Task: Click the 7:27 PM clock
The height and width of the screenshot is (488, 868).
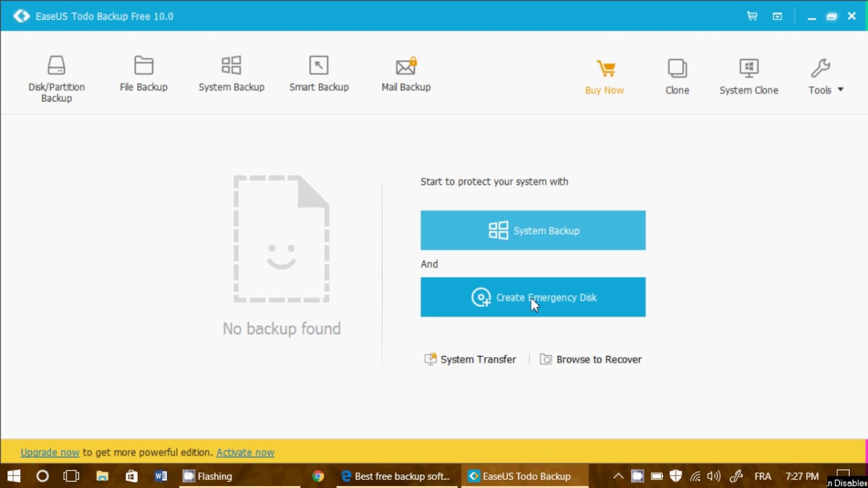Action: point(802,476)
